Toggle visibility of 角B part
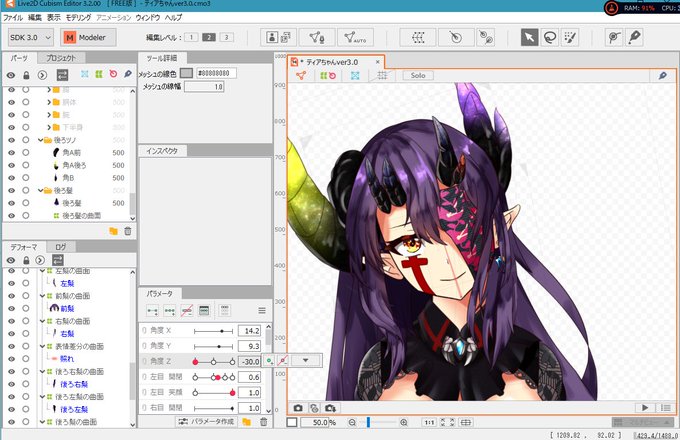 point(11,178)
